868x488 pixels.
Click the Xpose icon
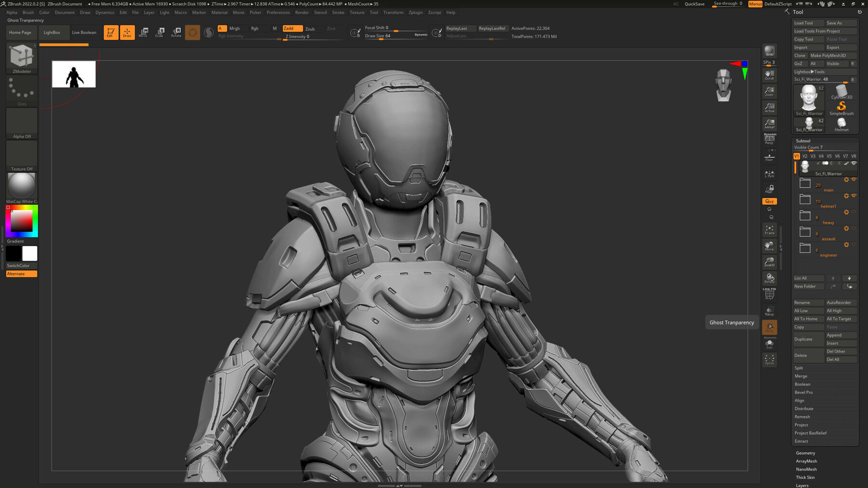(770, 359)
